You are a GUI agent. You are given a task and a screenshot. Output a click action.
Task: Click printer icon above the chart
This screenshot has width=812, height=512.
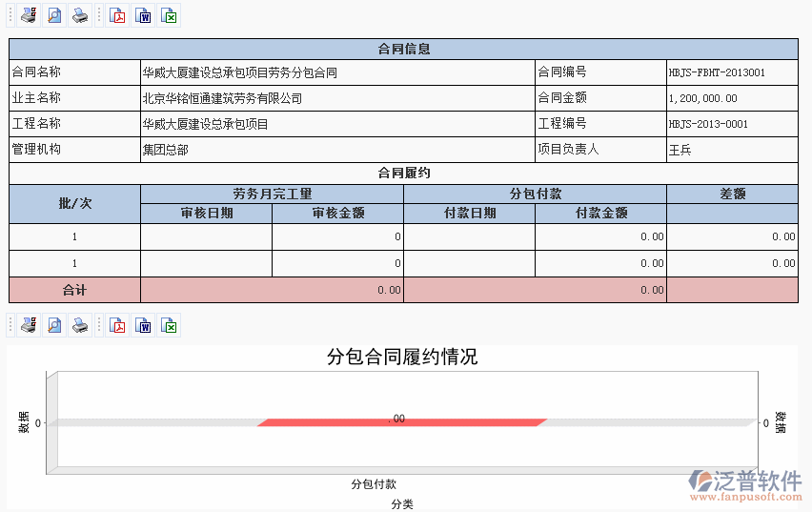[x=80, y=325]
